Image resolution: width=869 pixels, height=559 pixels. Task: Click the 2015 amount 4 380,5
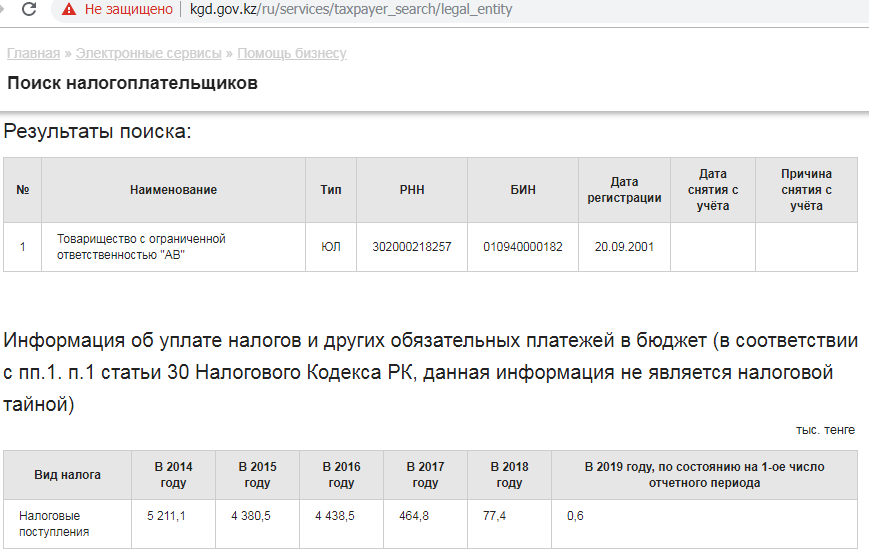[x=251, y=516]
